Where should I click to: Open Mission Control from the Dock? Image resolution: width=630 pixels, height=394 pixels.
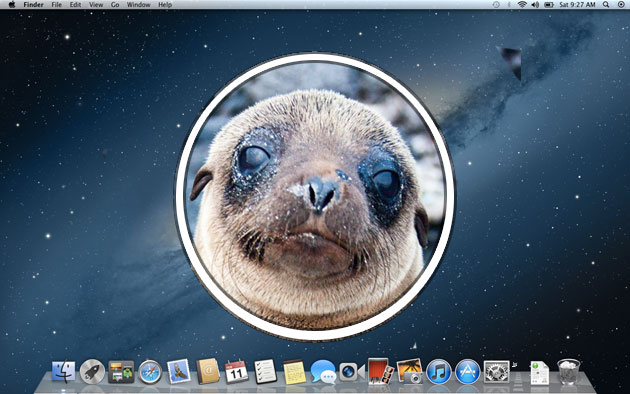coord(121,372)
